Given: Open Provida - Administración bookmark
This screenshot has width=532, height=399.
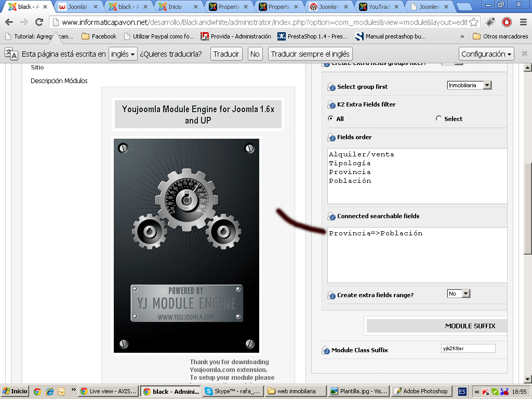Looking at the screenshot, I should [x=235, y=36].
